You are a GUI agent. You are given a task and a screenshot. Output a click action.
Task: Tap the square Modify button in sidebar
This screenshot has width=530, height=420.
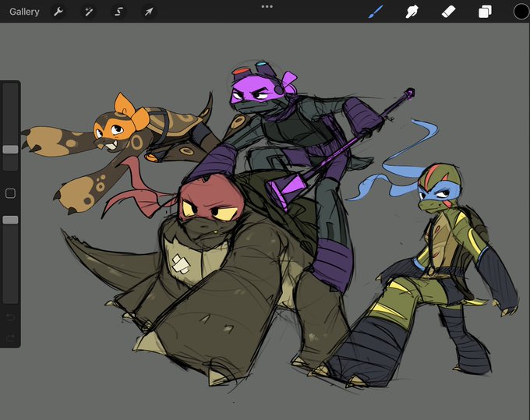[10, 193]
